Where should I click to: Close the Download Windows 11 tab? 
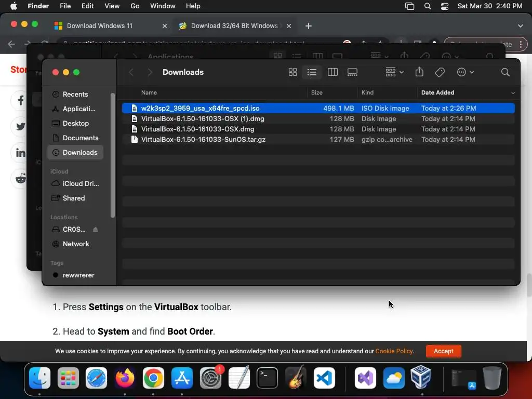point(165,26)
